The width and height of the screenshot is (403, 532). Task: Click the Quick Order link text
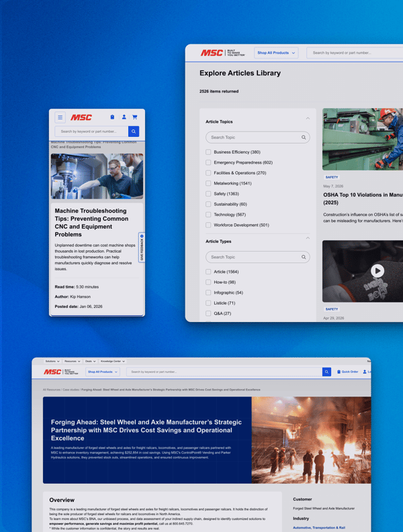tap(350, 372)
